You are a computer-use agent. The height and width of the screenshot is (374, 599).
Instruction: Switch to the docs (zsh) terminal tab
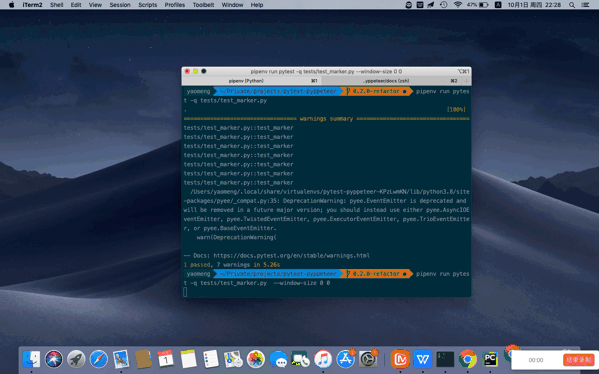pyautogui.click(x=391, y=81)
